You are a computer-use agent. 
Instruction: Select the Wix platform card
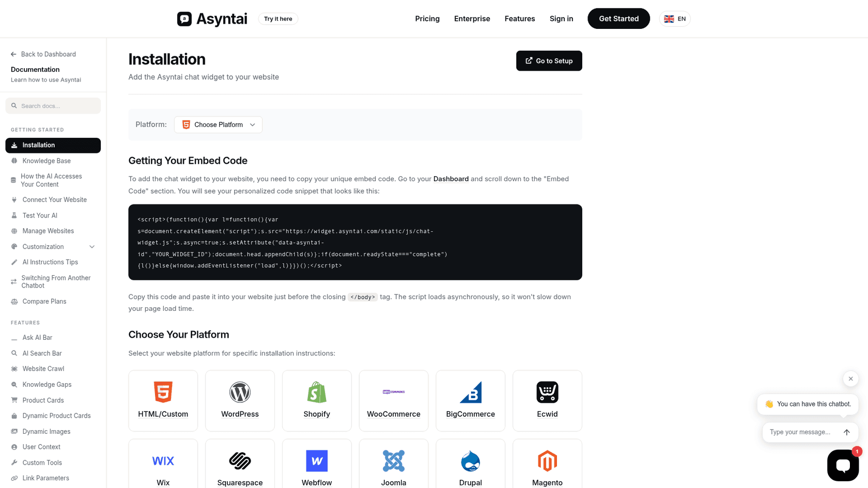(163, 464)
